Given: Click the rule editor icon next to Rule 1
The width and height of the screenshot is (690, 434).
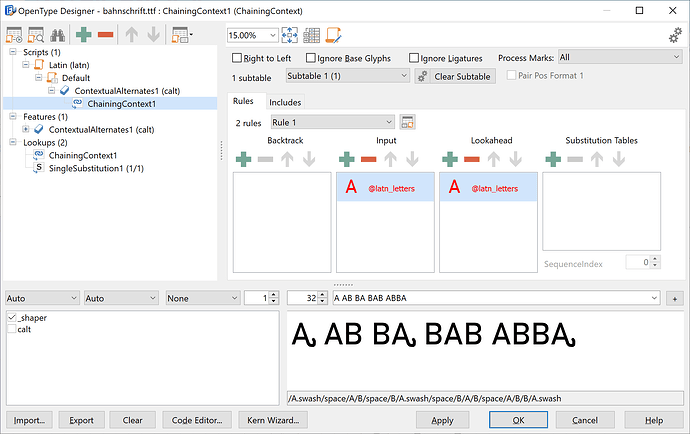Looking at the screenshot, I should tap(407, 122).
